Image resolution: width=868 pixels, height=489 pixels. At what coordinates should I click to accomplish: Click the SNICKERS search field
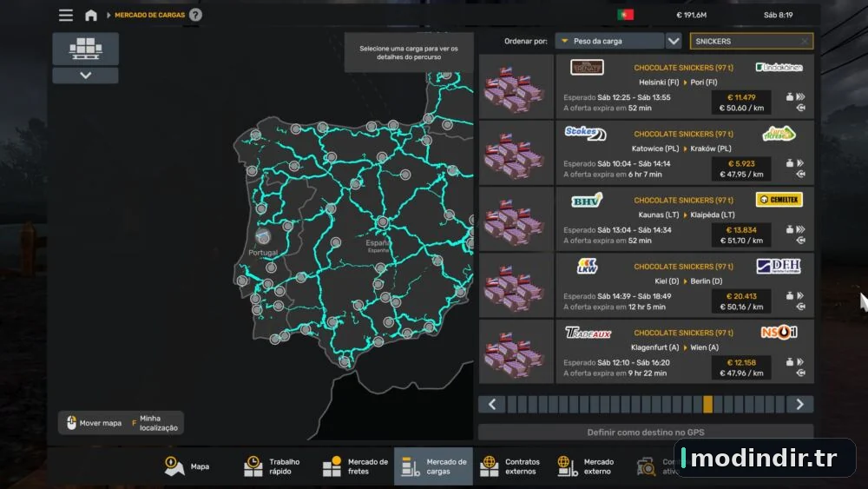tap(751, 41)
